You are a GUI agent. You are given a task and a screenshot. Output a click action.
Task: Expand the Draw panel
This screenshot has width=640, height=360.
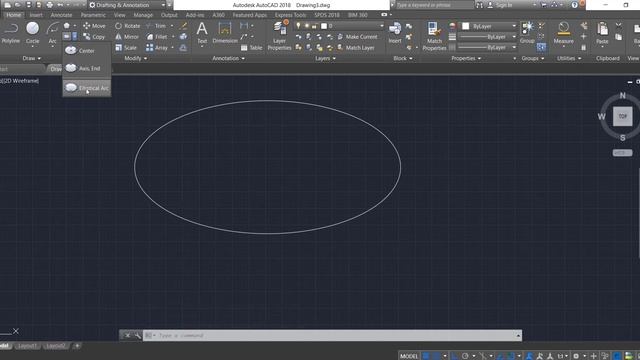click(x=31, y=58)
